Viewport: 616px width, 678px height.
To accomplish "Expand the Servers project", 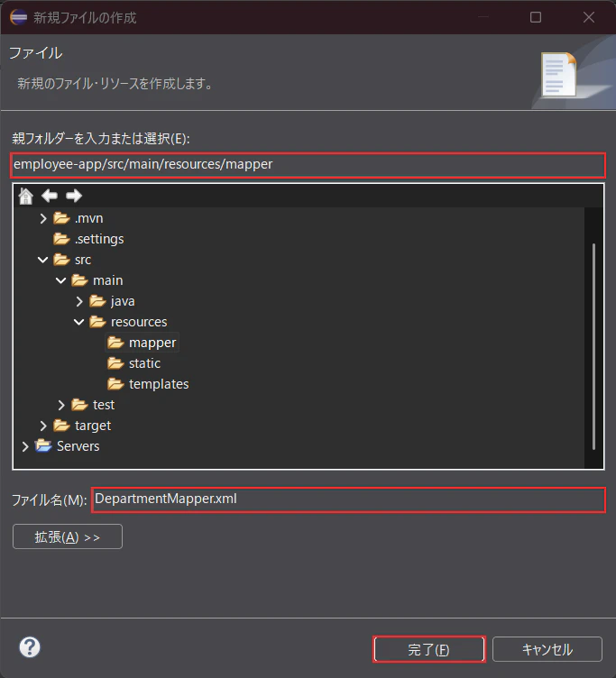I will coord(25,446).
